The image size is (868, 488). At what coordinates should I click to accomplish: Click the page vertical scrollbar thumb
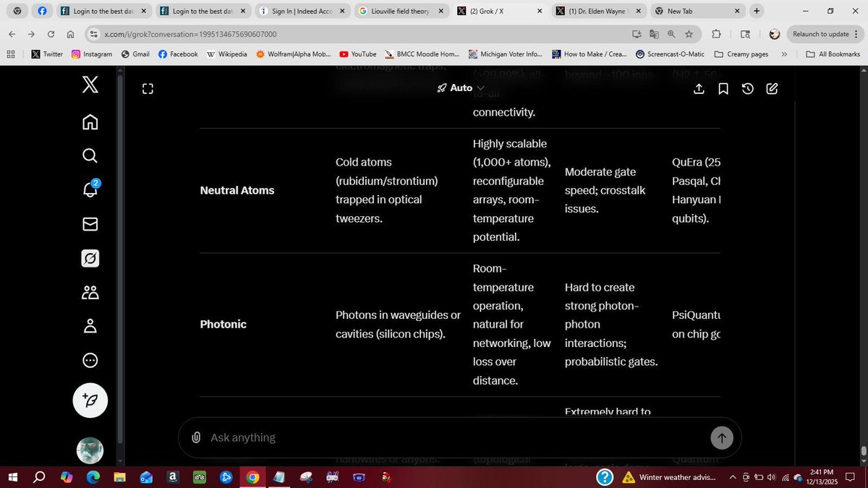tap(863, 451)
